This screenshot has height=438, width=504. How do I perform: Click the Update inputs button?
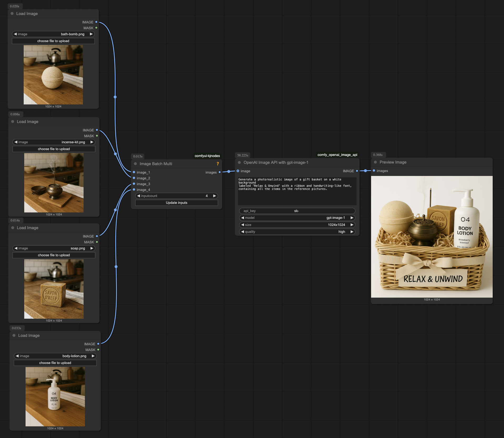(x=177, y=203)
